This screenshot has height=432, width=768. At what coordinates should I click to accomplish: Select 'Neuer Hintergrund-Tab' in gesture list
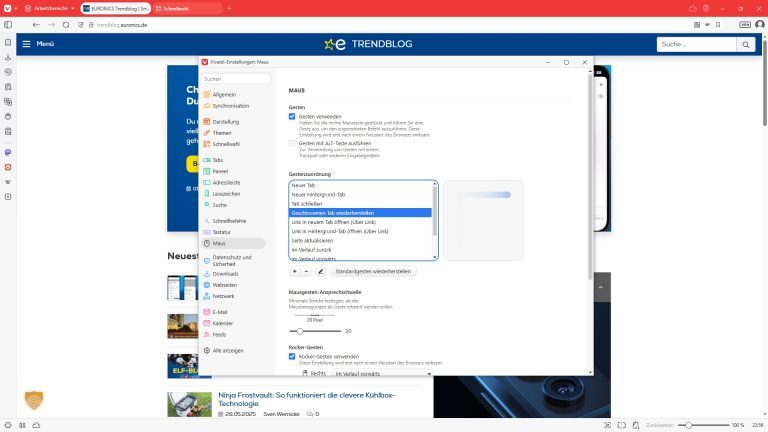[x=360, y=194]
